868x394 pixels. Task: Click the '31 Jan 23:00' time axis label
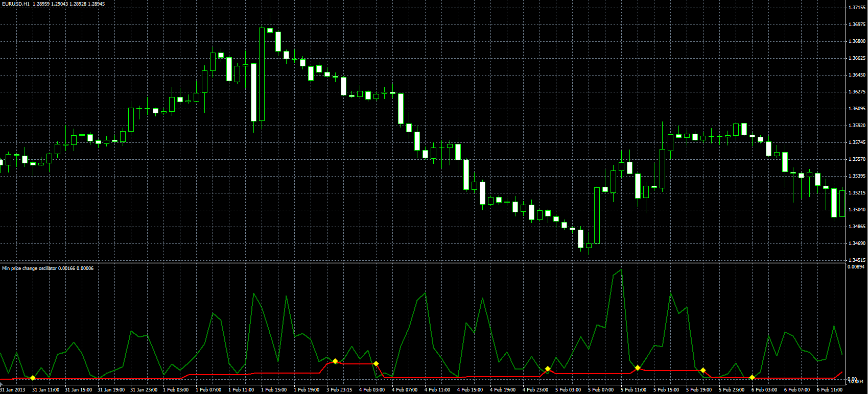[144, 390]
